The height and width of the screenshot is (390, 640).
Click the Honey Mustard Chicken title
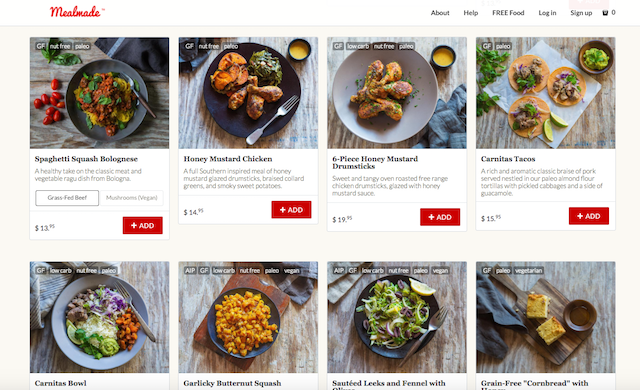pos(228,159)
